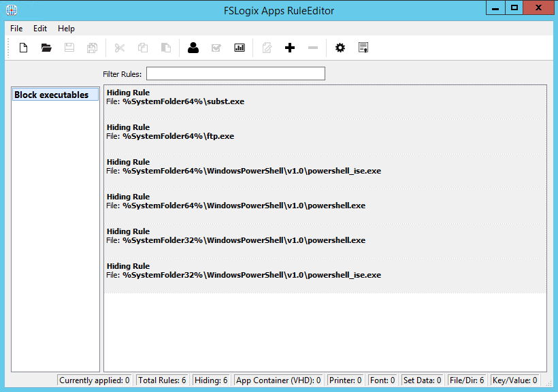Image resolution: width=558 pixels, height=392 pixels.
Task: Open settings via gear icon
Action: tap(340, 48)
